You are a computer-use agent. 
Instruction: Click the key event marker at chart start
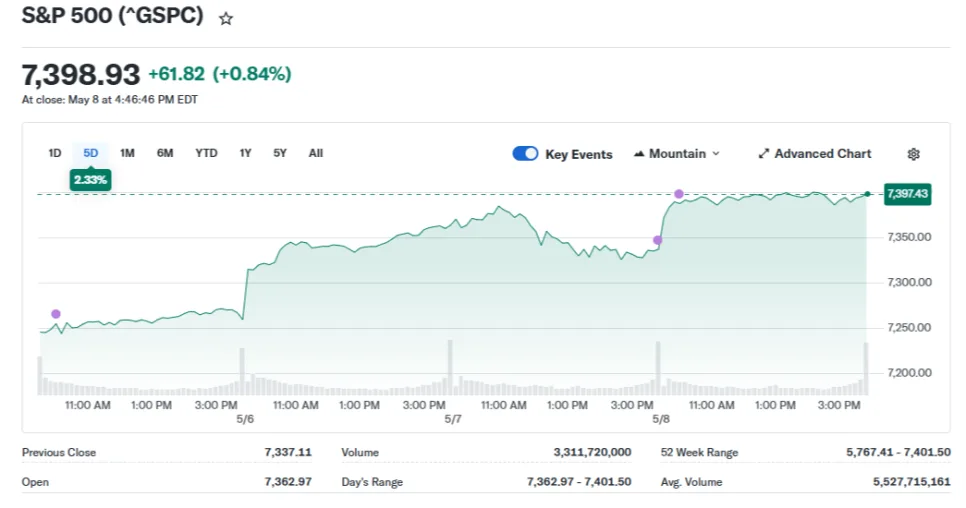coord(56,314)
